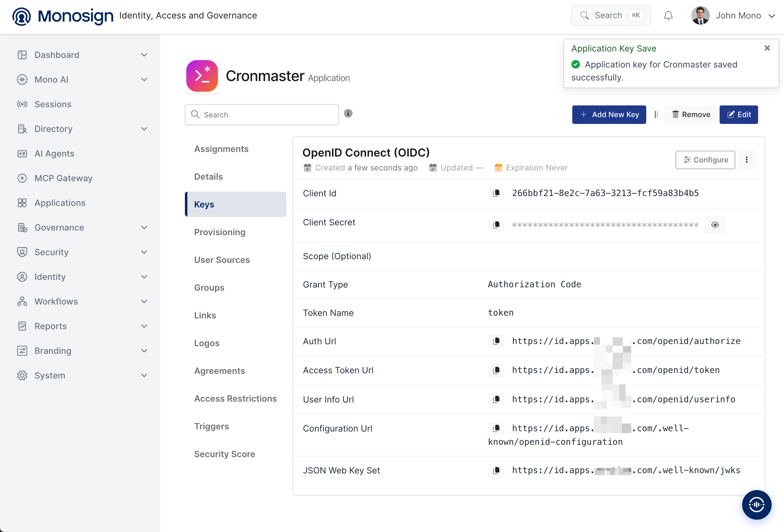This screenshot has height=532, width=784.
Task: Reveal the hidden Client Secret
Action: click(x=714, y=225)
